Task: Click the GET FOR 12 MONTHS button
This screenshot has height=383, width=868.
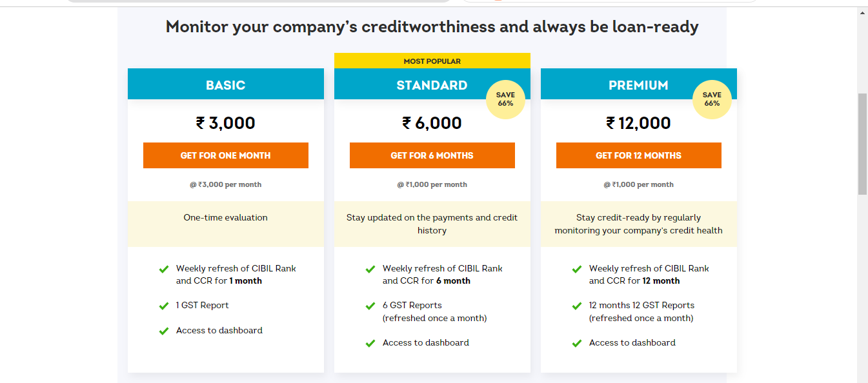Action: click(x=638, y=155)
